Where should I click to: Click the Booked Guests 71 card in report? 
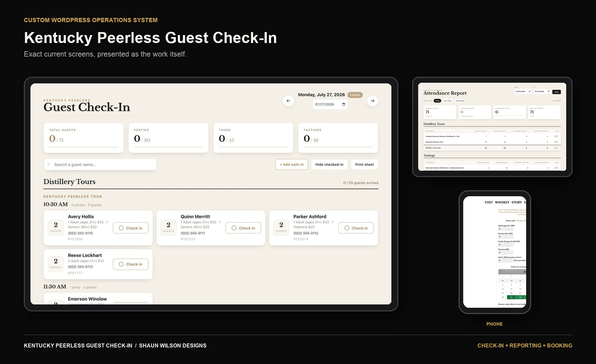click(440, 112)
